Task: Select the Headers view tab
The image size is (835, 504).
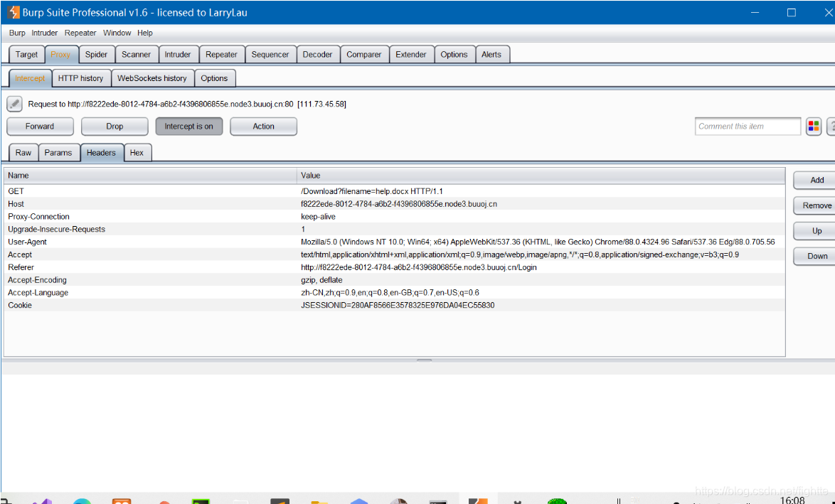Action: click(101, 153)
